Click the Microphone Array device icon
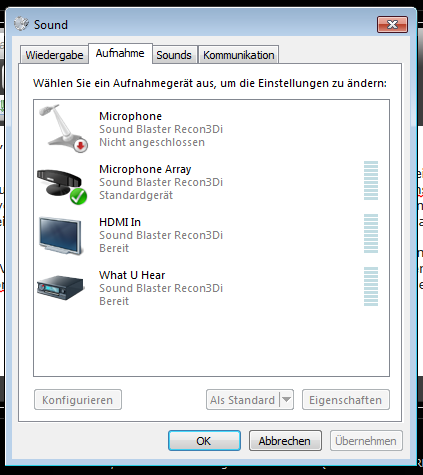This screenshot has width=423, height=475. 62,186
